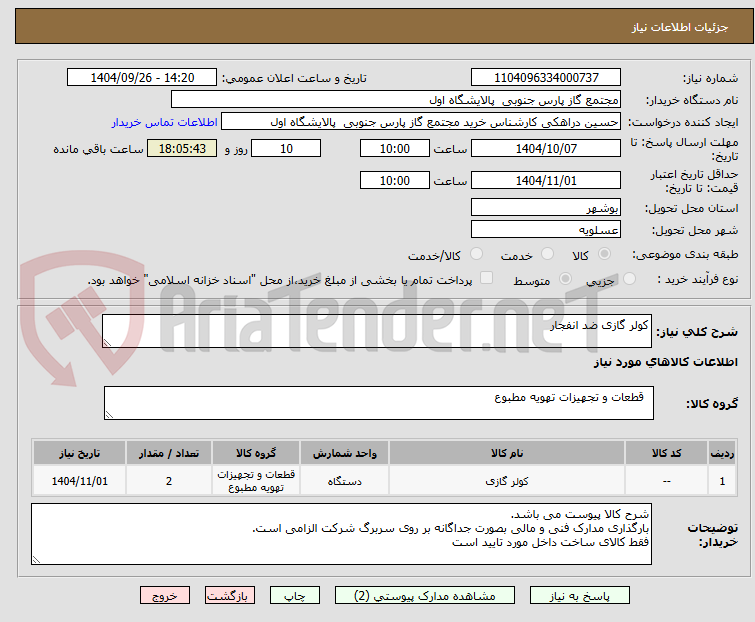
Task: Click the تاریخ نیاز column header
Action: [x=79, y=453]
